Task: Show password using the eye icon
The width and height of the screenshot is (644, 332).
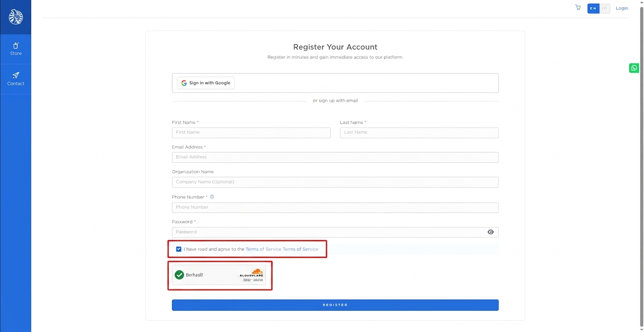Action: (491, 232)
